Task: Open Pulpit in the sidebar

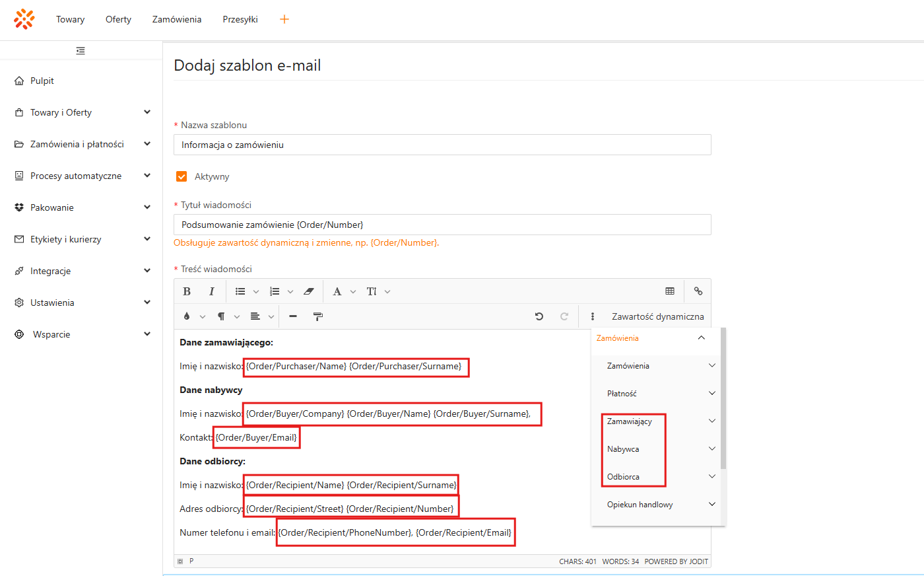Action: click(42, 81)
